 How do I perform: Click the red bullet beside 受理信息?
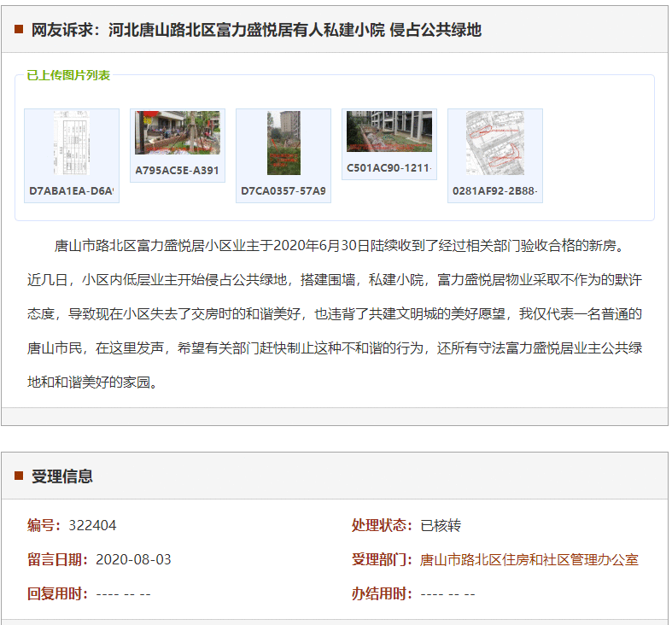pos(19,476)
